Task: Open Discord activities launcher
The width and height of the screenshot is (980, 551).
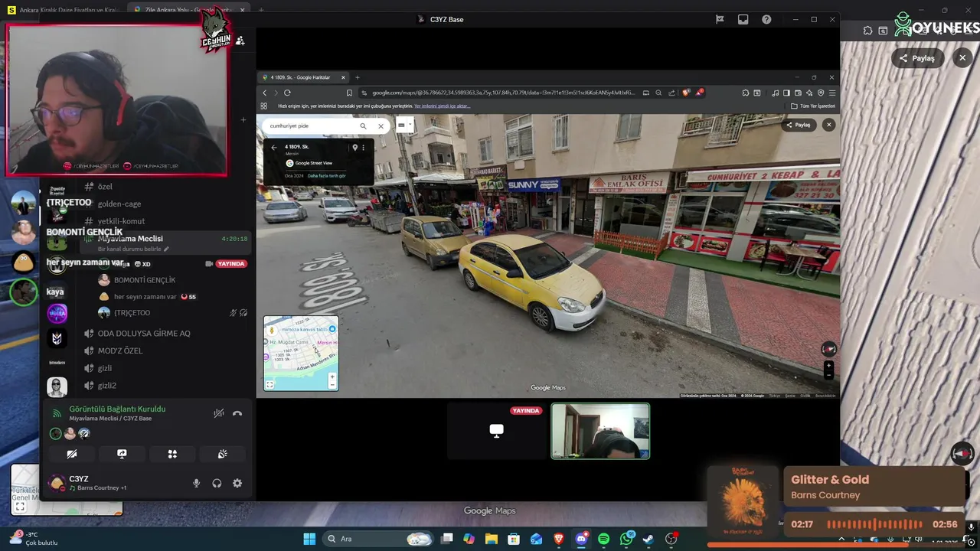Action: pyautogui.click(x=172, y=454)
